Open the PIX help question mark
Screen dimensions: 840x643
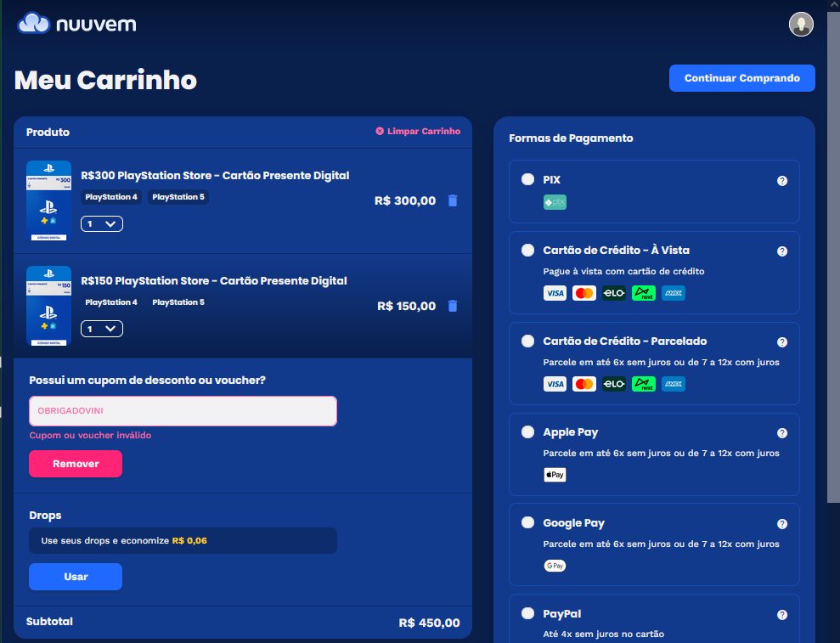coord(782,181)
